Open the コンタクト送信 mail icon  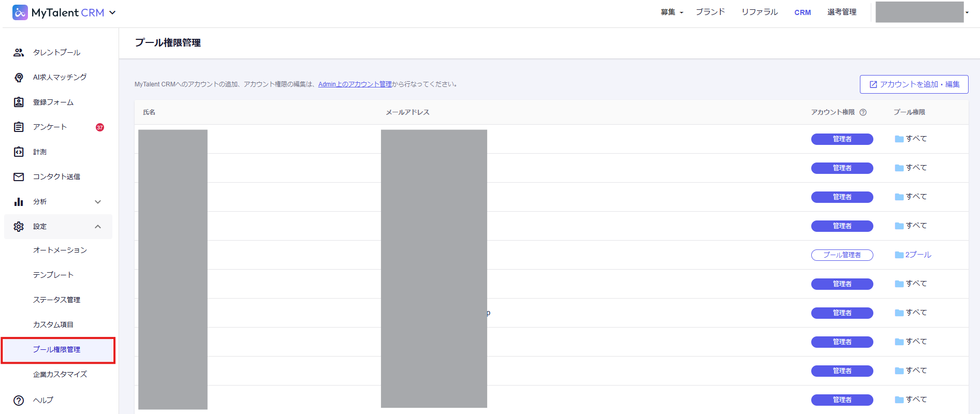19,176
